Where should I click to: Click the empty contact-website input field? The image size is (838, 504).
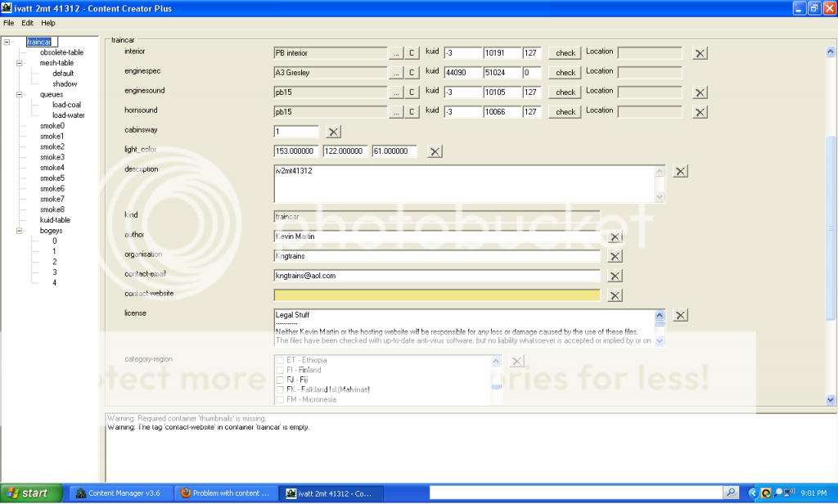(x=437, y=295)
